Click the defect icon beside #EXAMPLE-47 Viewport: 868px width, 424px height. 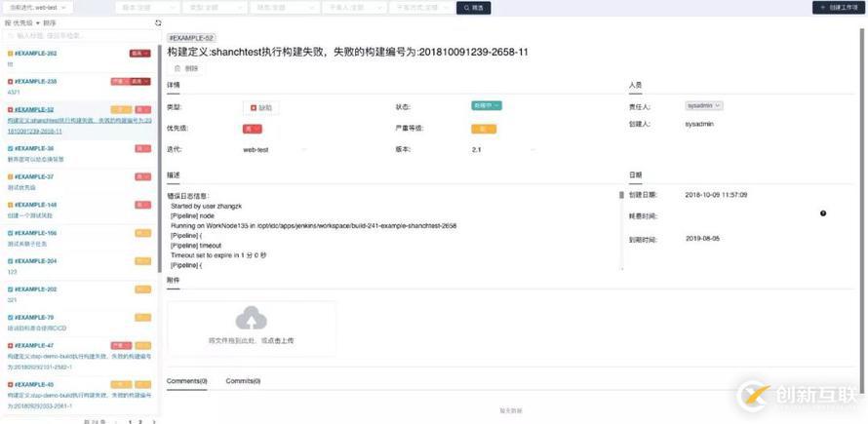(10, 345)
